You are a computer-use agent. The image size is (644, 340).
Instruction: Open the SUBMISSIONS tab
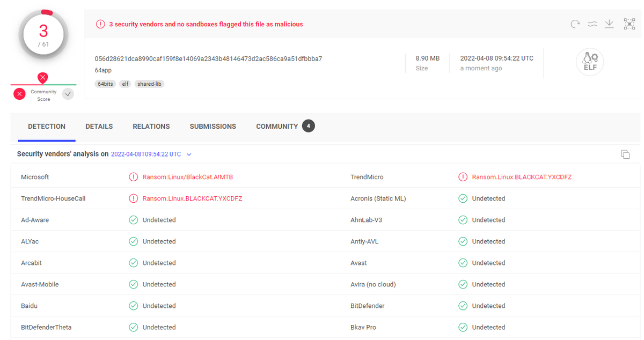(x=213, y=127)
